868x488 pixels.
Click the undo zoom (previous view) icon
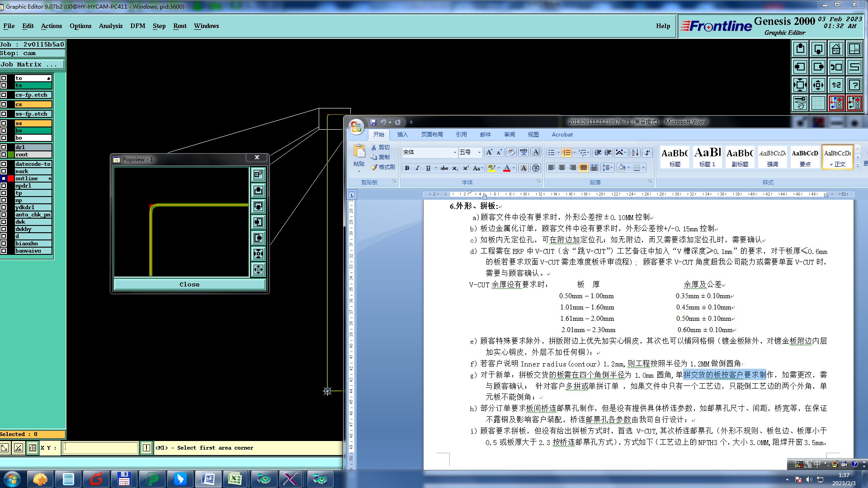[x=836, y=67]
